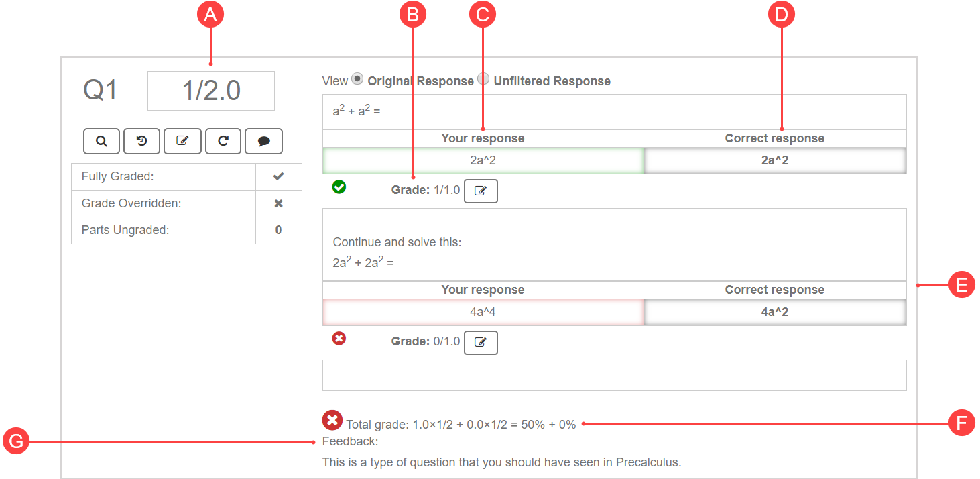Click the pencil edit button under Q1 score
Viewport: 980px width, 479px height.
click(x=182, y=141)
